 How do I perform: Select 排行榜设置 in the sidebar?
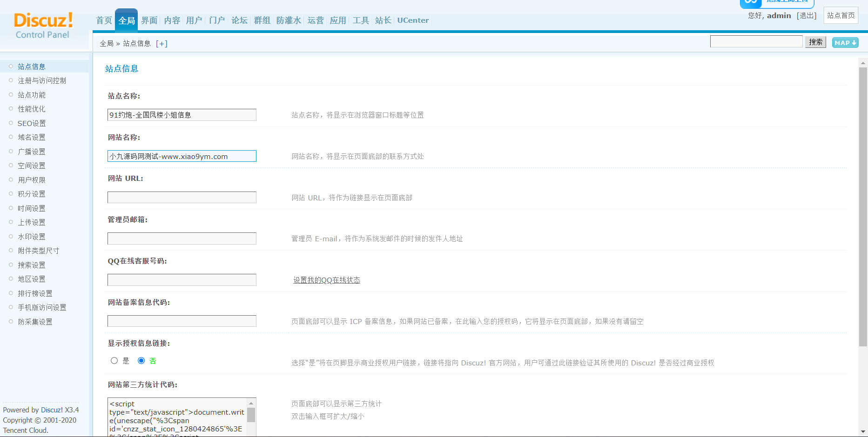pos(35,293)
